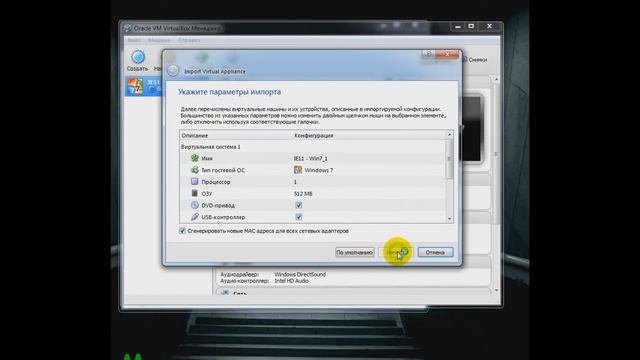Viewport: 640px width, 360px height.
Task: Click the По умолчанию button
Action: tap(354, 252)
